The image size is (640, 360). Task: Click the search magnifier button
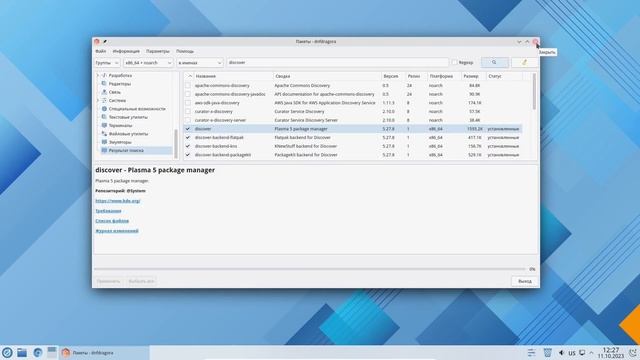point(494,62)
